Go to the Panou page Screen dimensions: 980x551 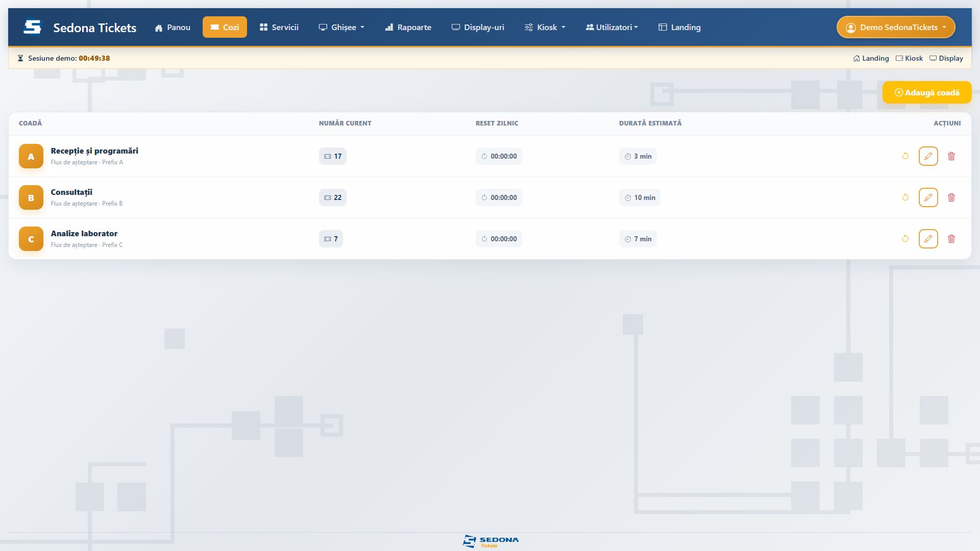coord(173,28)
